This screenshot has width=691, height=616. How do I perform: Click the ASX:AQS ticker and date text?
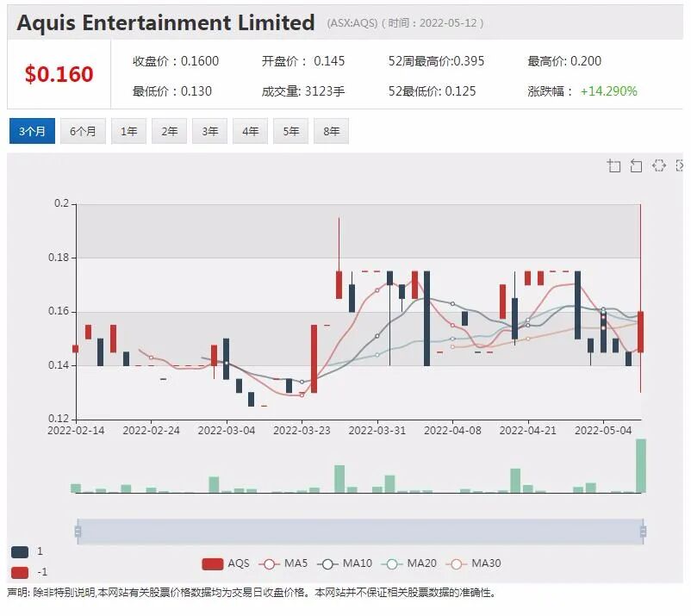[x=406, y=23]
